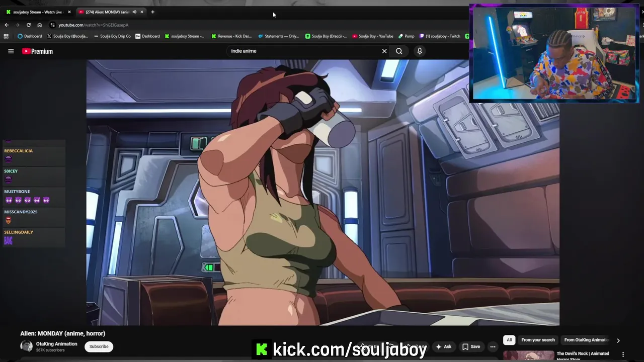Open the Soulja Boy (Draco) bookmark
The height and width of the screenshot is (362, 644).
click(326, 36)
